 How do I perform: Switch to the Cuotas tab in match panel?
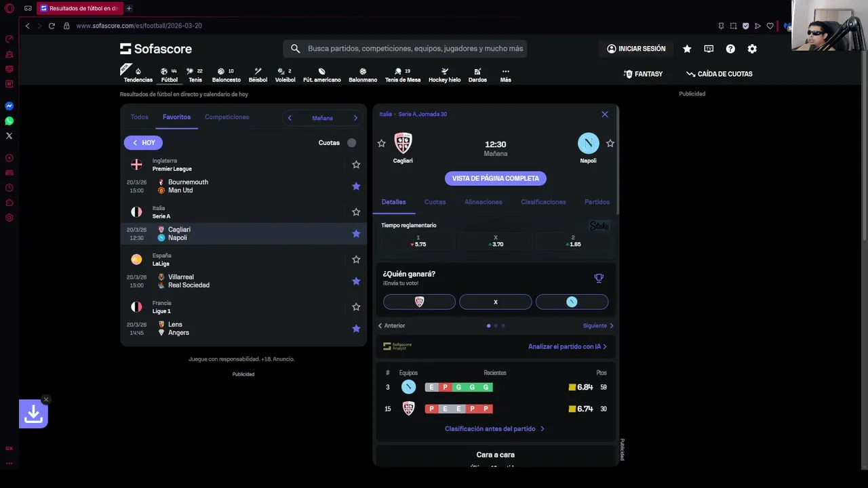pos(435,202)
